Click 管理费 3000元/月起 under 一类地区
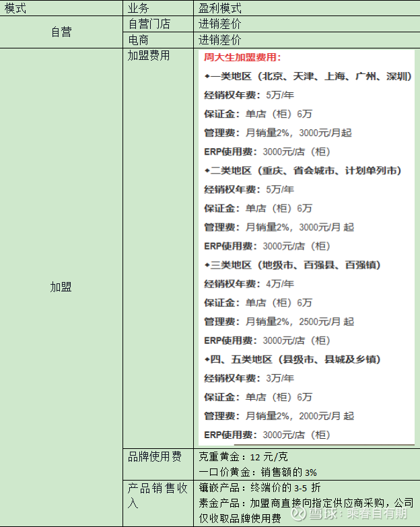The height and width of the screenshot is (527, 420). (x=278, y=133)
